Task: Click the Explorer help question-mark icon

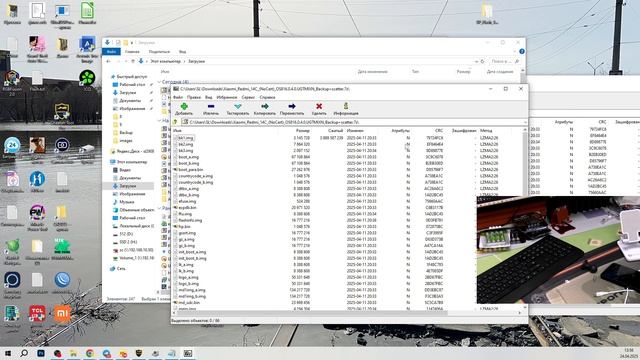Action: click(x=522, y=51)
